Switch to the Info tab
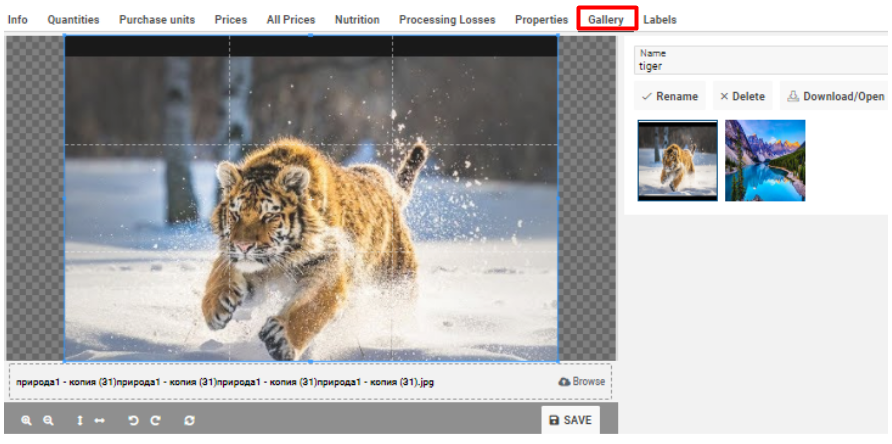Screen dimensions: 892x444 18,20
